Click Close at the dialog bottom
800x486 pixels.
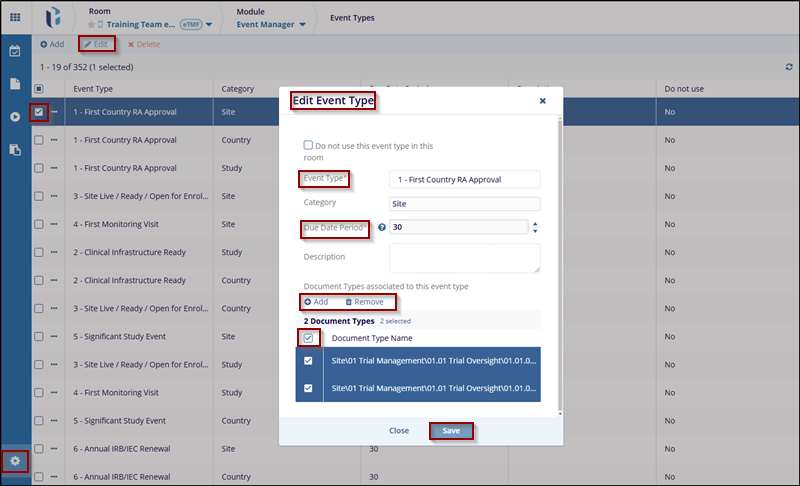coord(399,431)
